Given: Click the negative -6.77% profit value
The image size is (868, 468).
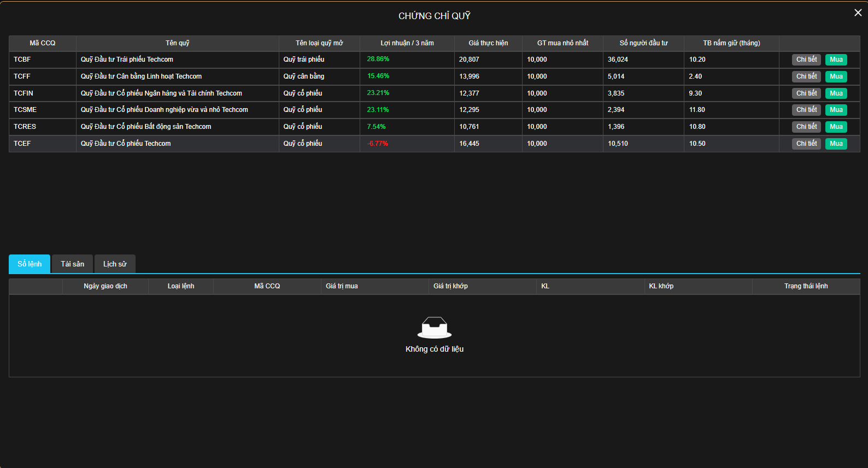Looking at the screenshot, I should tap(378, 144).
